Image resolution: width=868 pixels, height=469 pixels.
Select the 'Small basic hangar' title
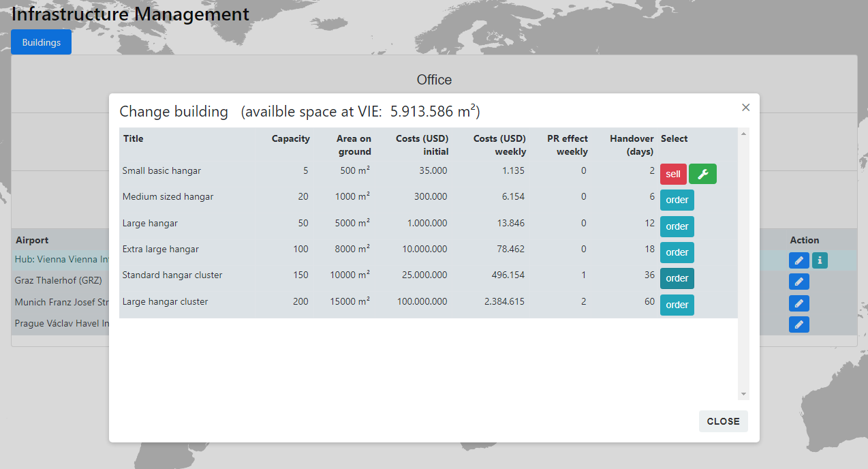[x=161, y=170]
